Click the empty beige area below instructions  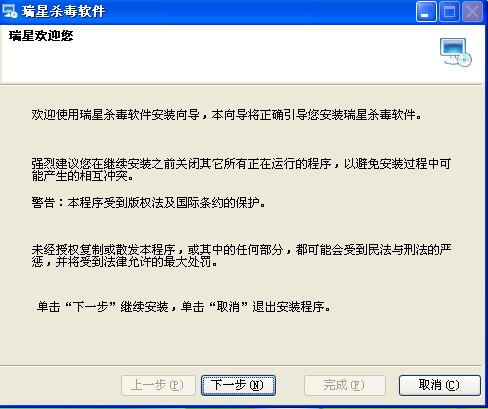click(x=241, y=338)
